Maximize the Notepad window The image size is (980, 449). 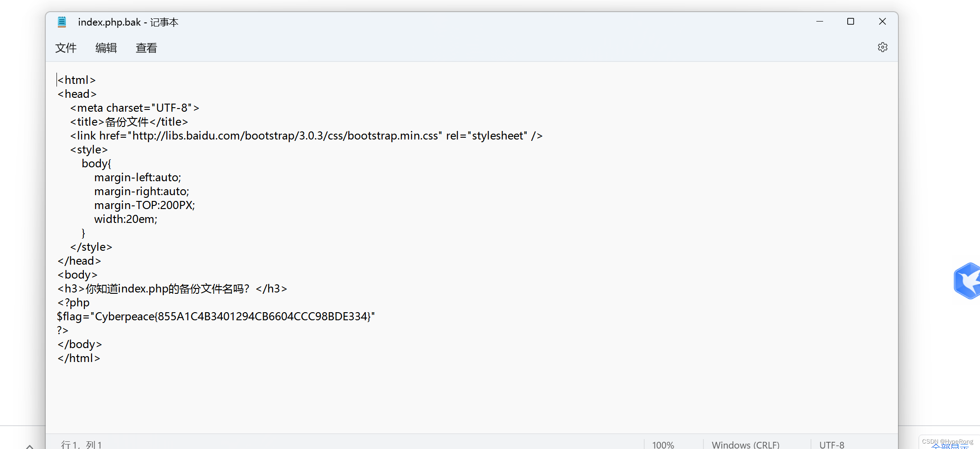tap(850, 22)
